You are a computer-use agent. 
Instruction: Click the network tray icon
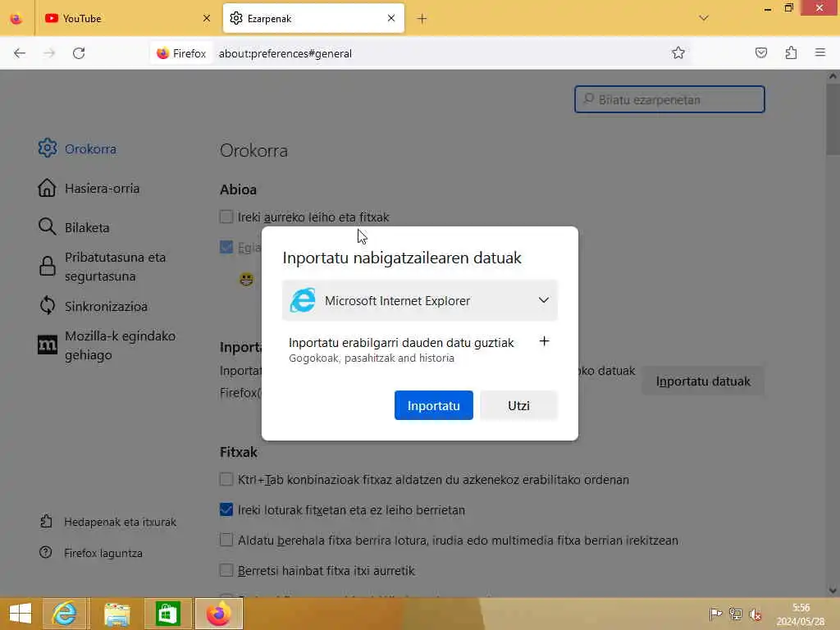pos(736,614)
